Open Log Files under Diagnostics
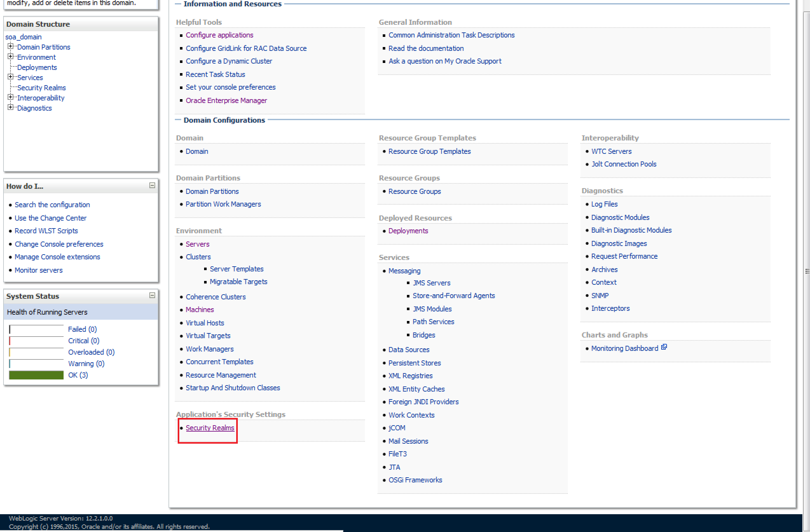810x532 pixels. [604, 204]
